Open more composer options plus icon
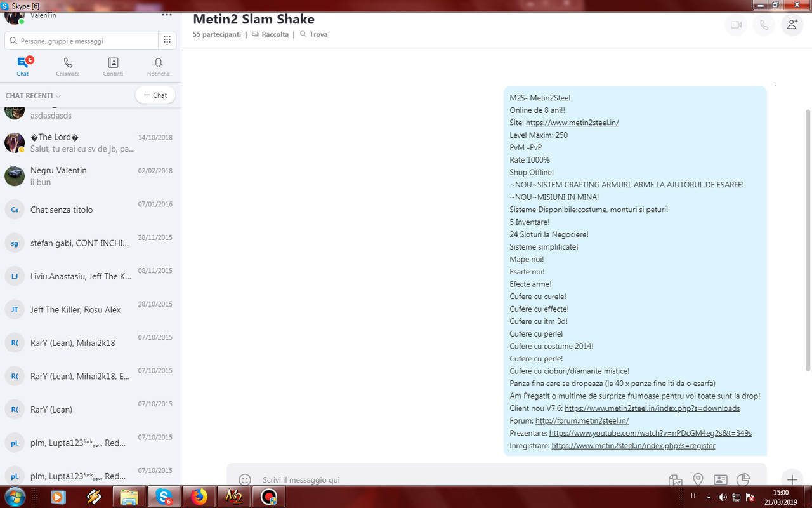This screenshot has width=812, height=508. pyautogui.click(x=792, y=479)
